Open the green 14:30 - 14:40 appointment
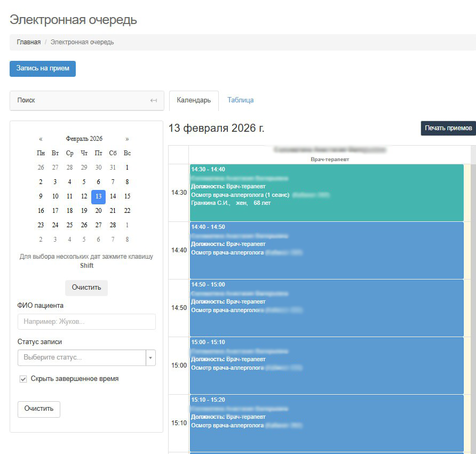The image size is (476, 454). 326,193
